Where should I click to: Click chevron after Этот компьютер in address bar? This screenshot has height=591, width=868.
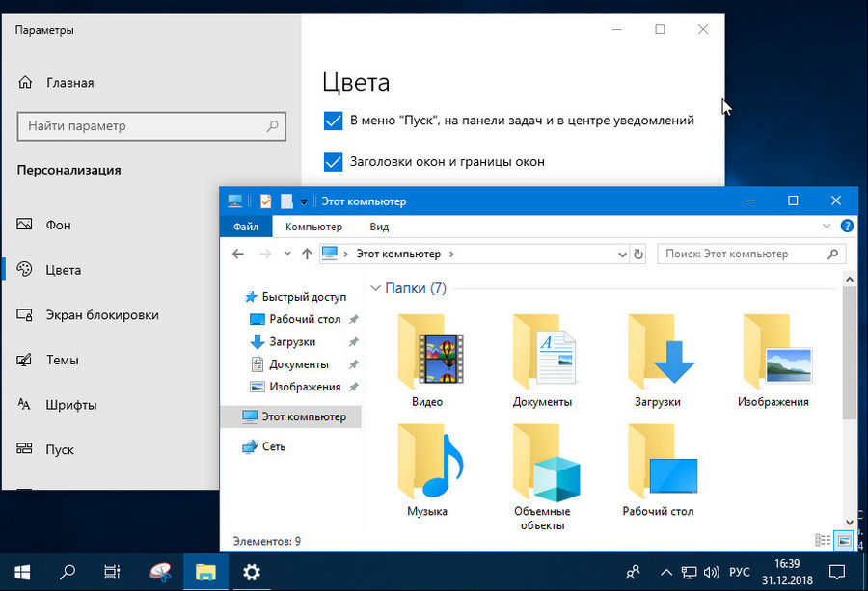coord(451,254)
